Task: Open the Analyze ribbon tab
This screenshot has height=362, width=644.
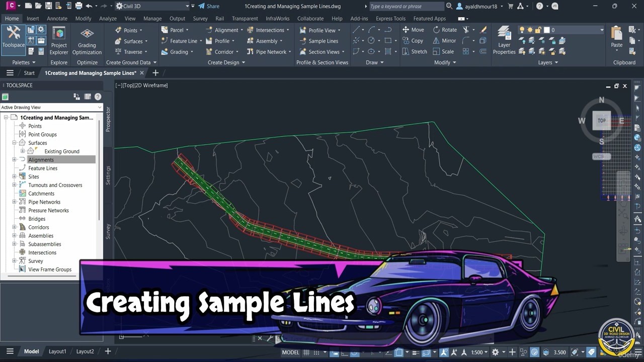Action: pos(108,19)
